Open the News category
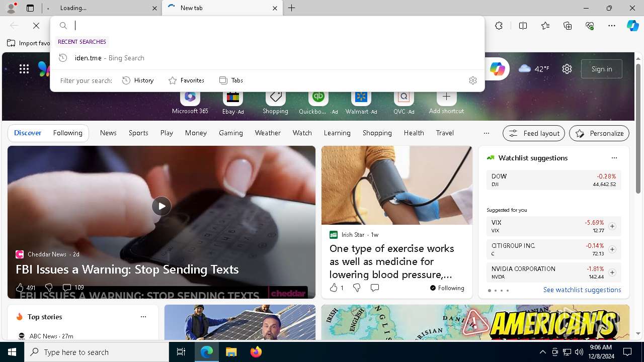 coord(108,133)
